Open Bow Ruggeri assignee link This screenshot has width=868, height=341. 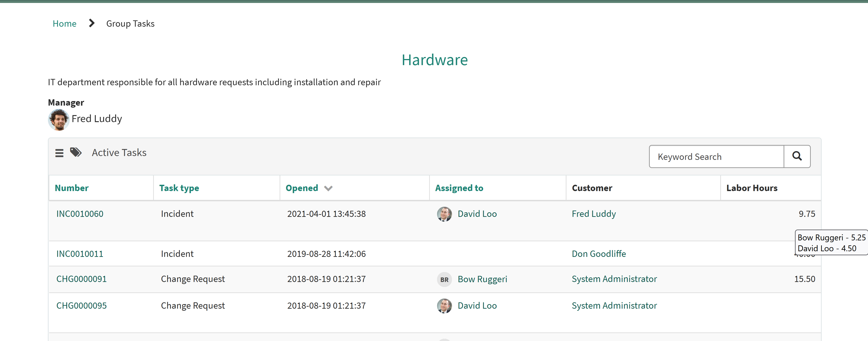point(482,279)
